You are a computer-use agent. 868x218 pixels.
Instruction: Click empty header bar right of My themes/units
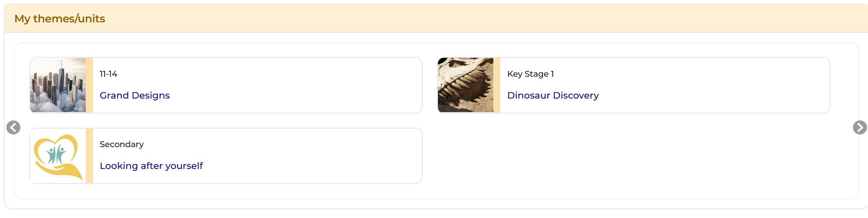[487, 18]
